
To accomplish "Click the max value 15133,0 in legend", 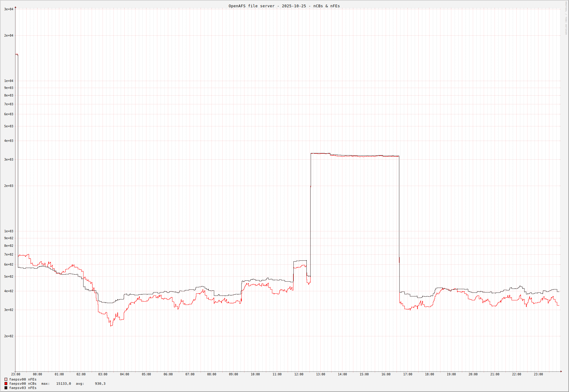I will 64,384.
